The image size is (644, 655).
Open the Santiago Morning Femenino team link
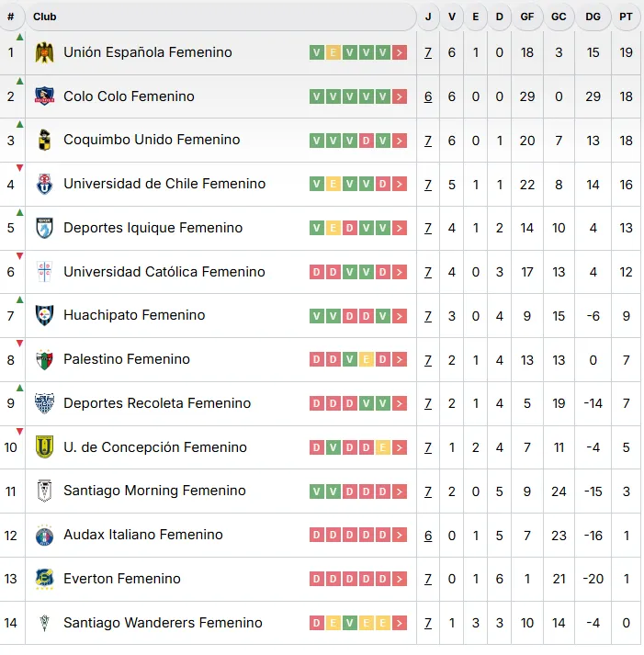(x=154, y=491)
